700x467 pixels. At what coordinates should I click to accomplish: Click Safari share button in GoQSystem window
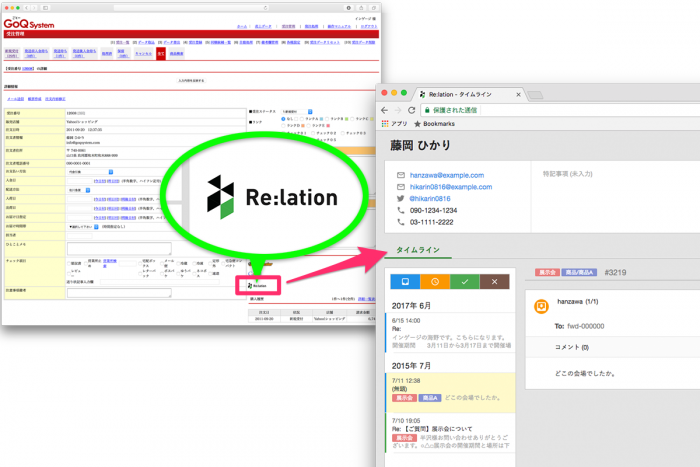(361, 8)
